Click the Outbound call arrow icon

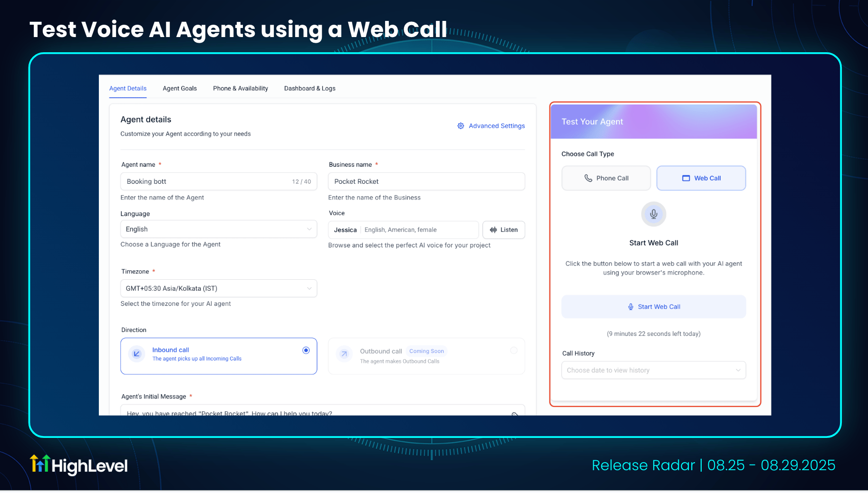(344, 354)
